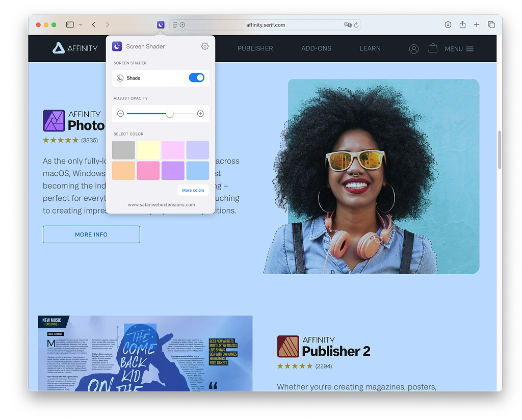Open the ADD-ONS nav item
This screenshot has width=522, height=420.
click(316, 48)
